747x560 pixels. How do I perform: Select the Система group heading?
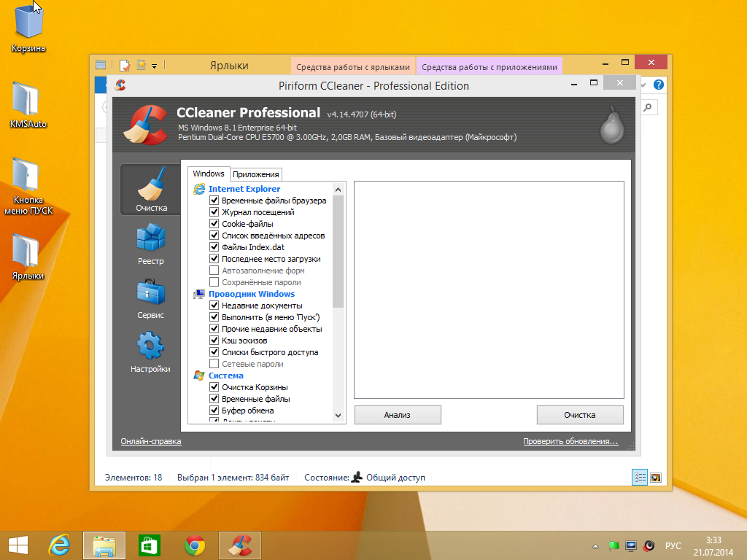[226, 376]
